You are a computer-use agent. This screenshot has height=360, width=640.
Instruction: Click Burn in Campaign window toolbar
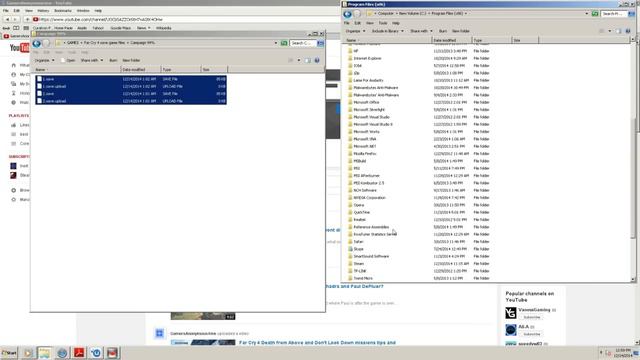tap(113, 60)
